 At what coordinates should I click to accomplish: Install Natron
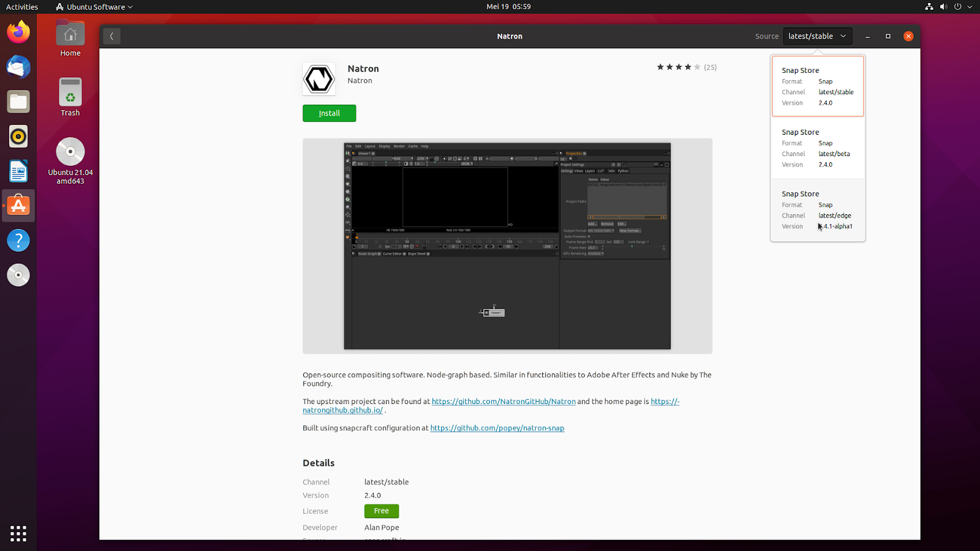tap(329, 113)
